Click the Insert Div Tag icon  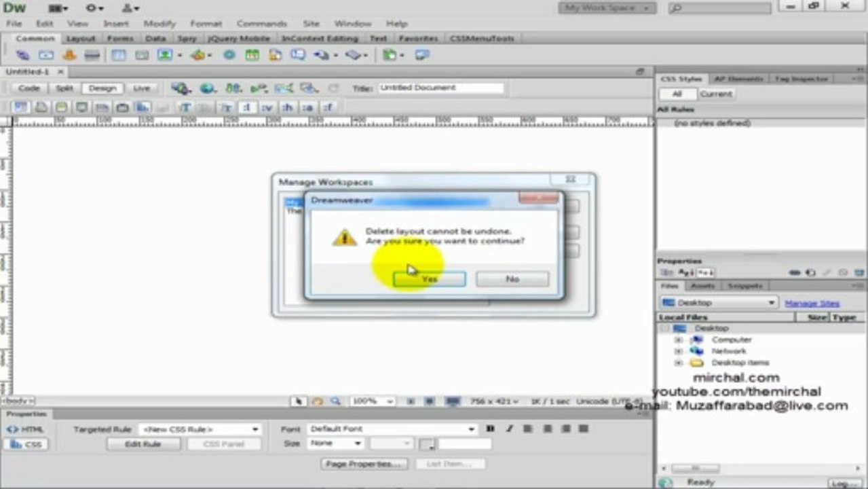[x=142, y=55]
